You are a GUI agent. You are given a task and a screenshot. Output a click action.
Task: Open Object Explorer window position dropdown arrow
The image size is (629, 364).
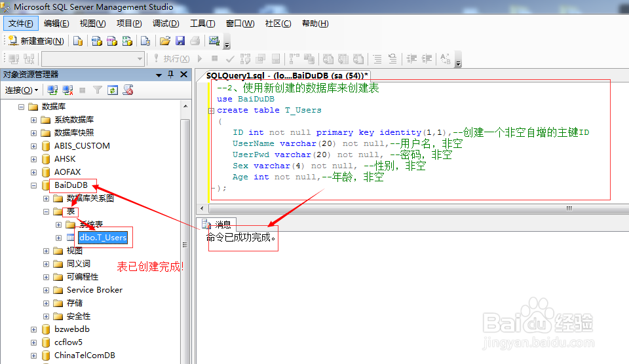pos(159,75)
